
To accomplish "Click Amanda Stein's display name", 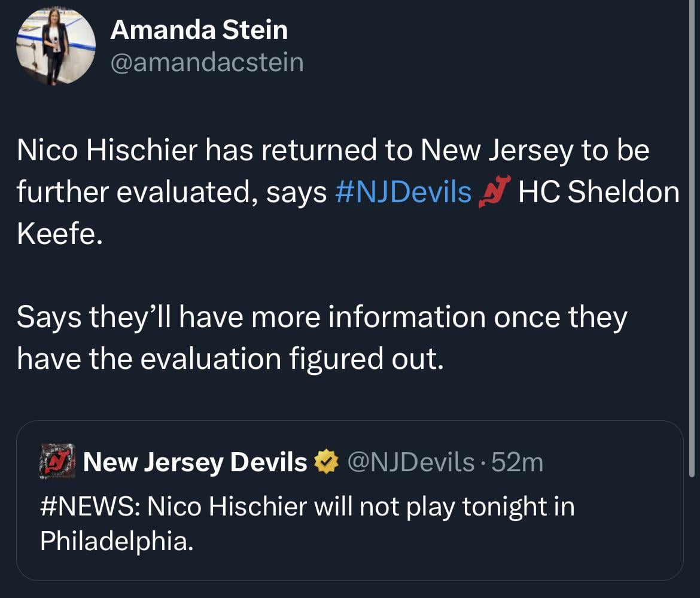I will tap(199, 28).
